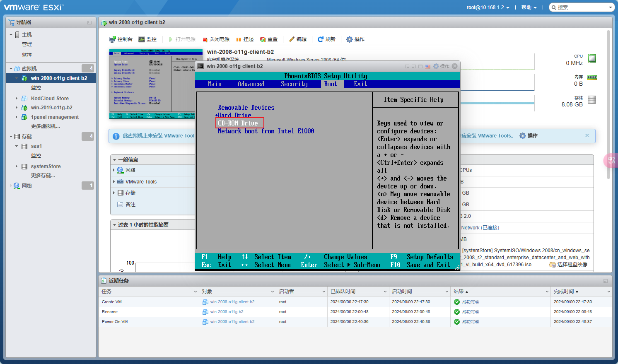Open VM settings with the 编辑 pencil icon
This screenshot has width=618, height=364.
[292, 39]
